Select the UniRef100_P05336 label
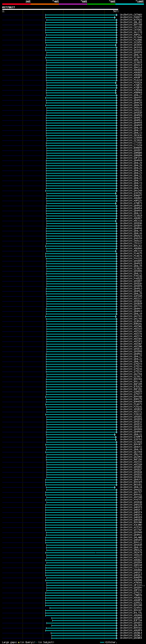Image resolution: width=146 pixels, height=644 pixels. 131,276
